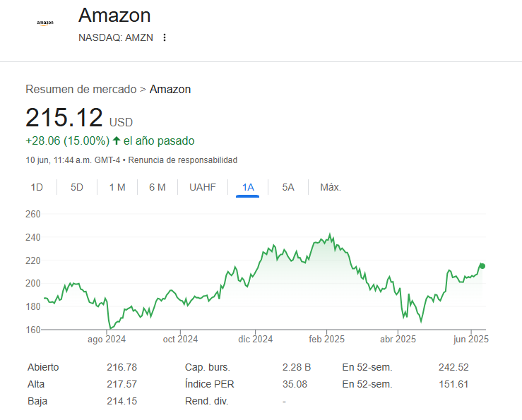Select the Máx. time range tab
522x420 pixels.
tap(331, 187)
